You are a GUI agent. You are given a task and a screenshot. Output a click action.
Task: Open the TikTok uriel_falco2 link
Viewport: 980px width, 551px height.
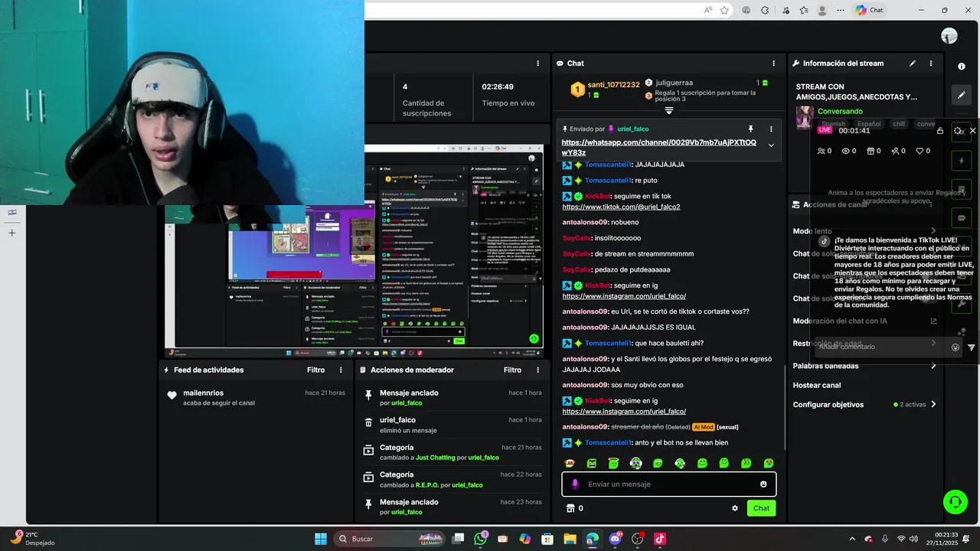pyautogui.click(x=621, y=207)
